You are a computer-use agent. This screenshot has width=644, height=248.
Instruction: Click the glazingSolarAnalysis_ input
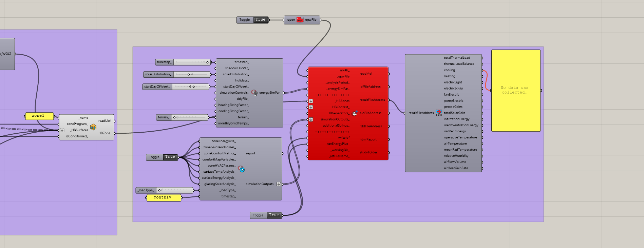point(220,184)
